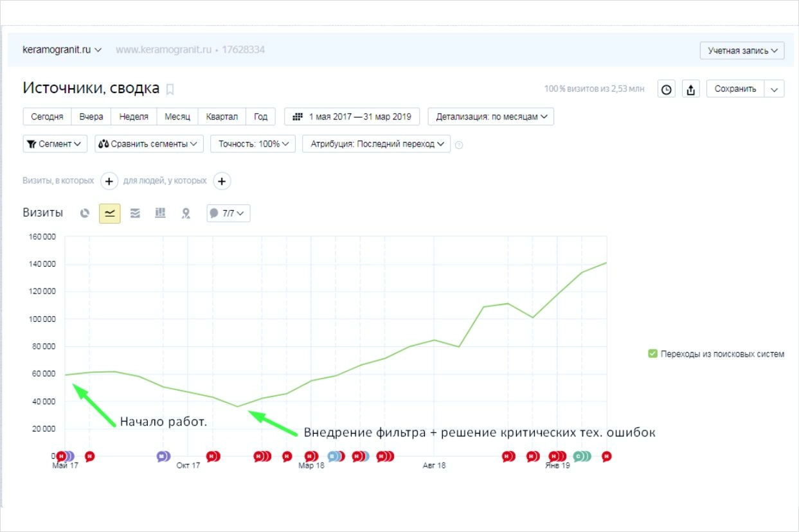Viewport: 799px width, 532px height.
Task: Click the Май 17 axis label
Action: 65,466
